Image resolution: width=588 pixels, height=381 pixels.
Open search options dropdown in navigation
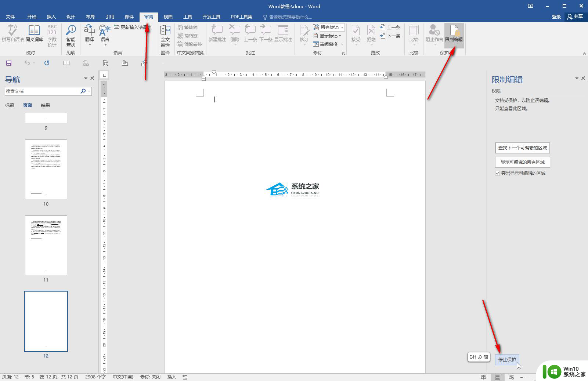coord(89,91)
